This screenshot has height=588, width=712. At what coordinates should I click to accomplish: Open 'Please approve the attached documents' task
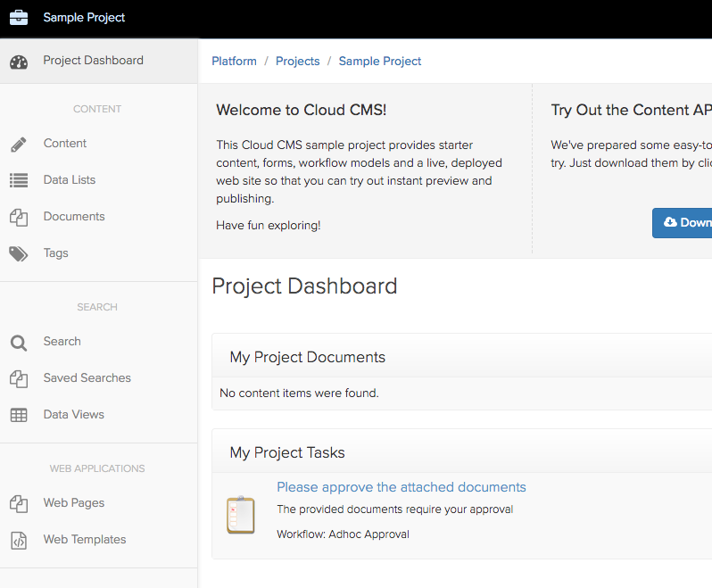pos(402,487)
